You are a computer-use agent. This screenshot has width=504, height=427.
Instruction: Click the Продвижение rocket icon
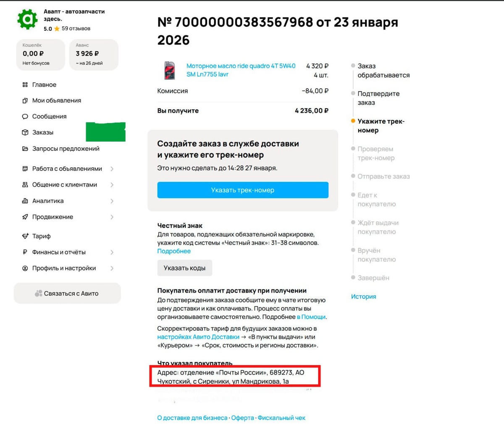pos(25,217)
